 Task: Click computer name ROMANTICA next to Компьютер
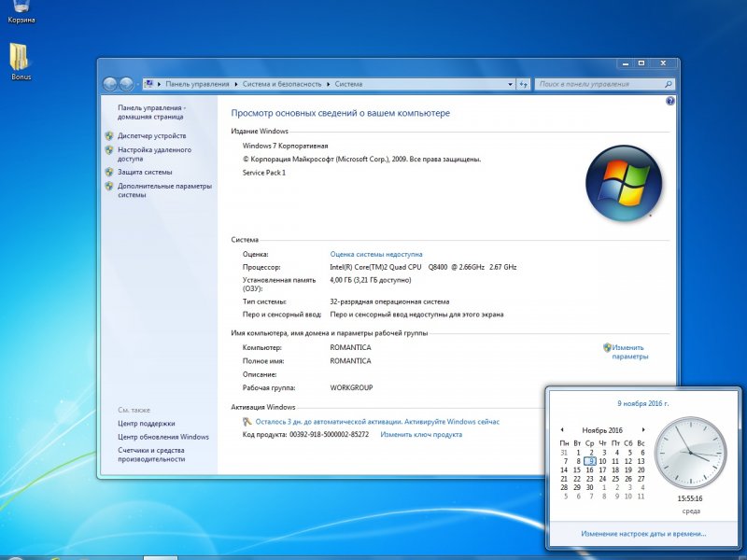click(x=350, y=347)
